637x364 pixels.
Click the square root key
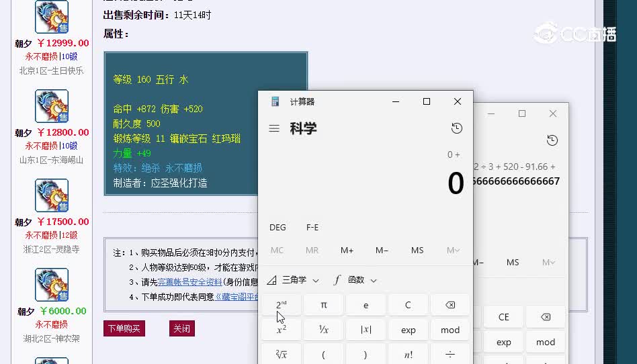(x=282, y=355)
